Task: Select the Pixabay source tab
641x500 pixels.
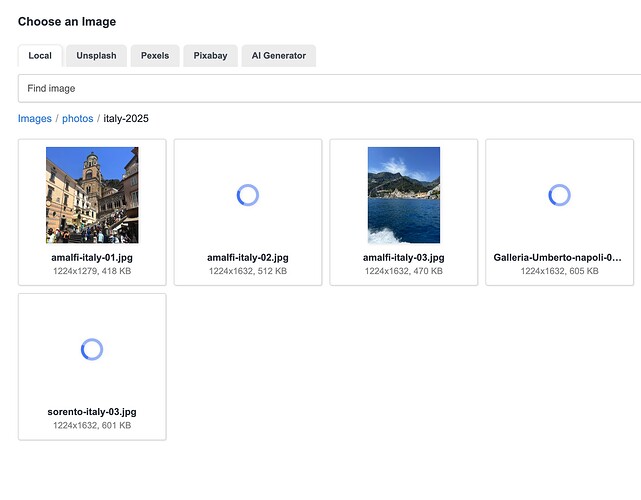Action: [211, 56]
